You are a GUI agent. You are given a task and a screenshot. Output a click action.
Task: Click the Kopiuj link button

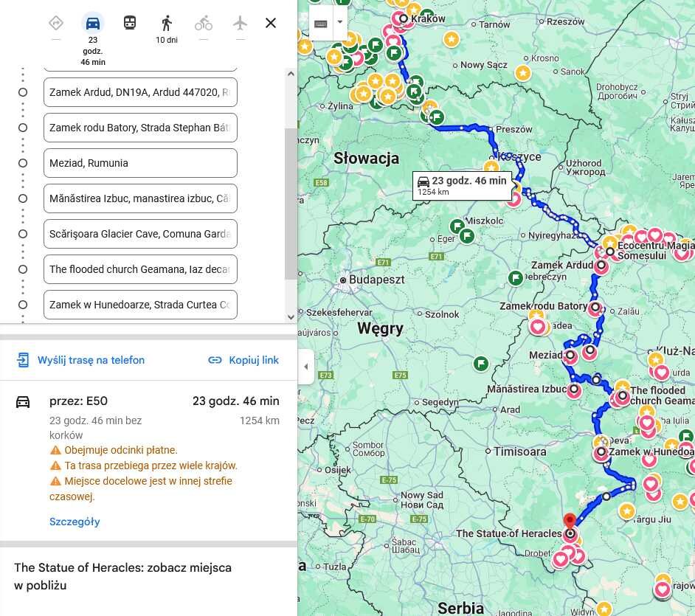point(243,360)
